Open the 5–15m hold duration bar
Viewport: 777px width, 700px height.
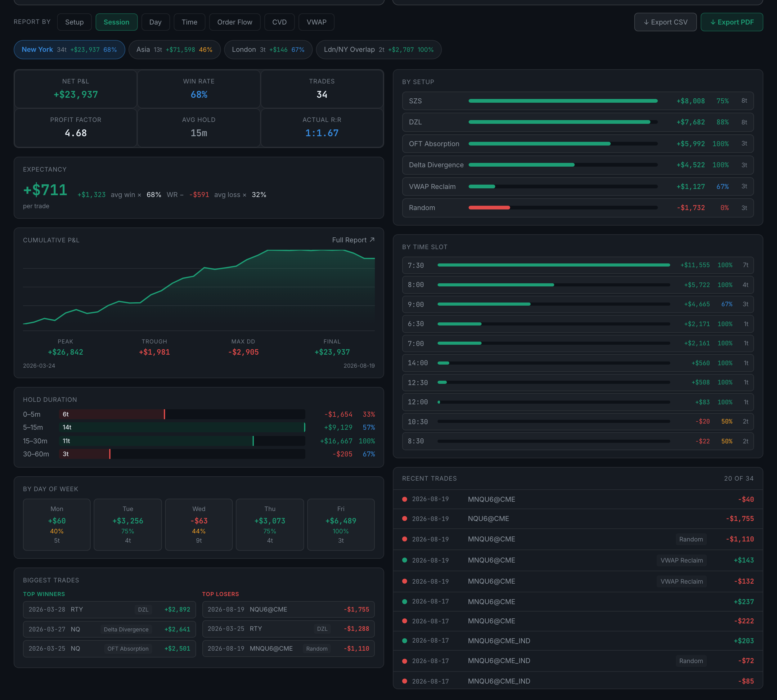click(182, 427)
